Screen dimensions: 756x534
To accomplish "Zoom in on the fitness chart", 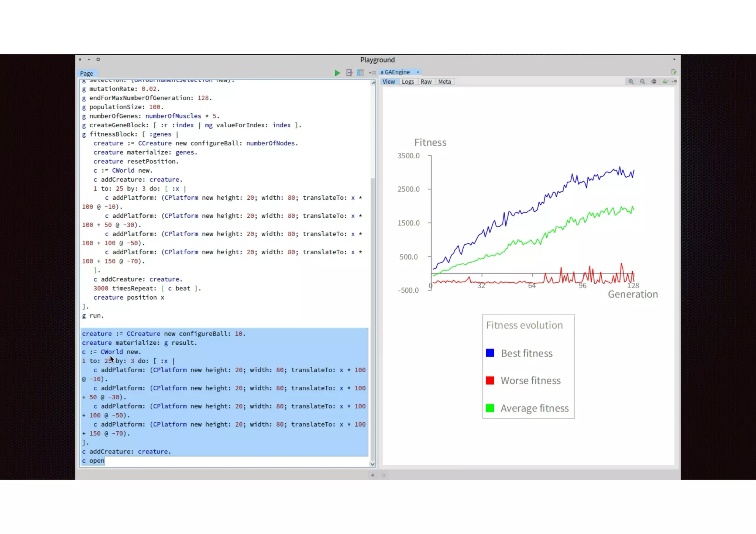I will coord(631,82).
